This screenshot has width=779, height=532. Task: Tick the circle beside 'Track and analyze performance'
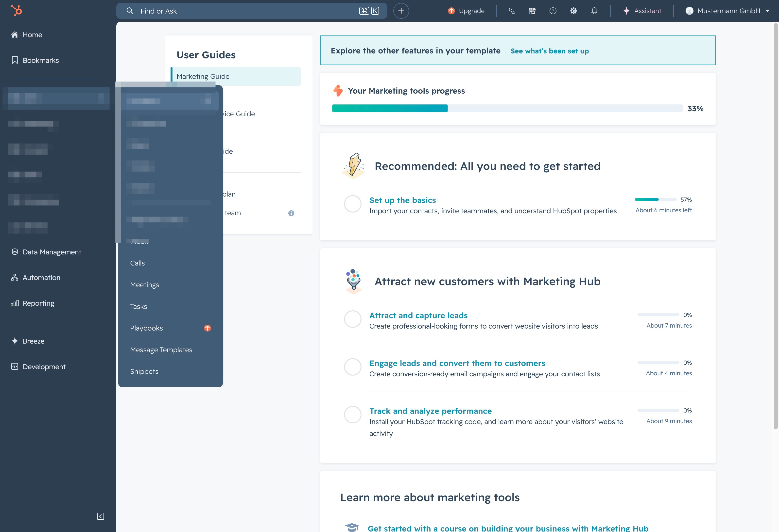(353, 415)
